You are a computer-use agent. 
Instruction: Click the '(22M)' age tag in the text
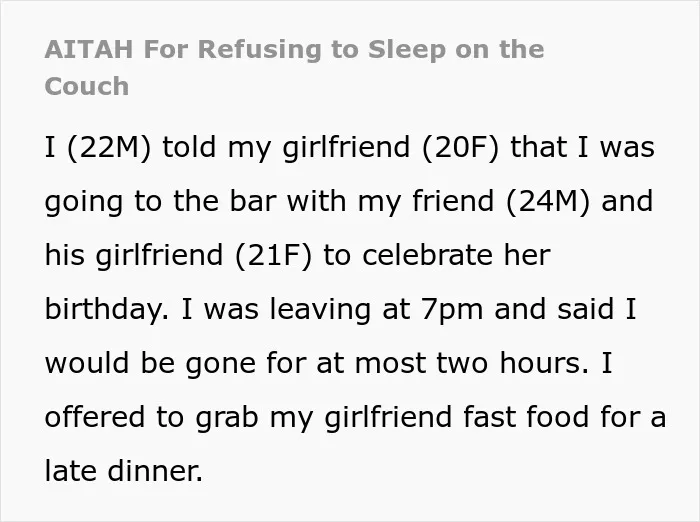[109, 147]
